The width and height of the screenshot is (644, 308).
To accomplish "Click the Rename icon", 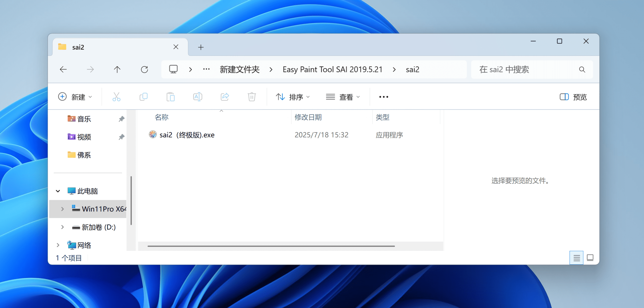I will [x=197, y=97].
